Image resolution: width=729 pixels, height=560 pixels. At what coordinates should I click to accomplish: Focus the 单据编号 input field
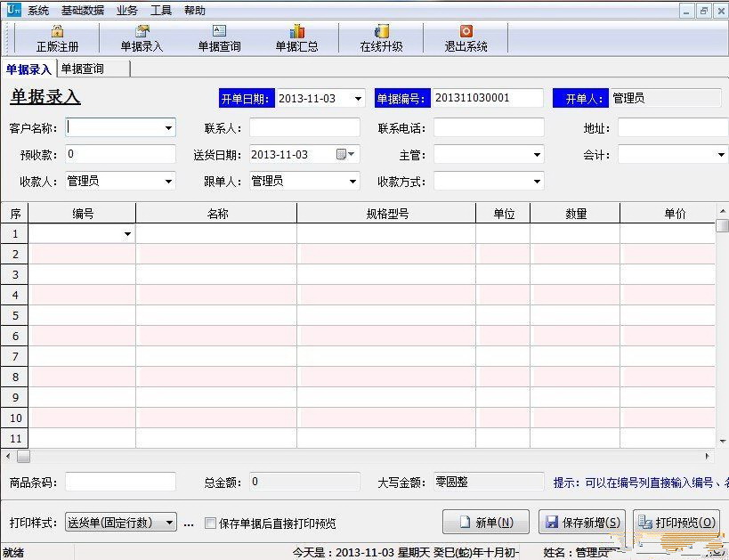click(x=487, y=98)
